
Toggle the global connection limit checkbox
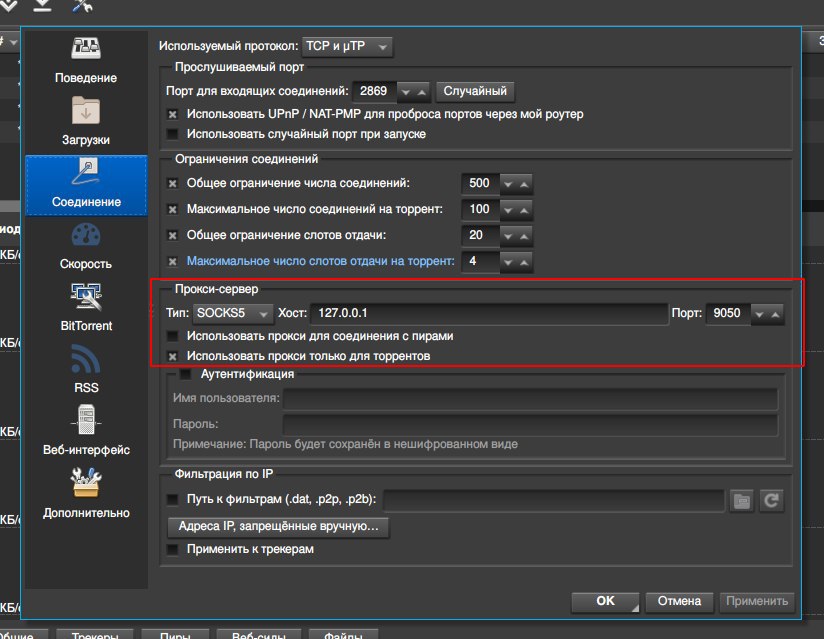pyautogui.click(x=172, y=183)
